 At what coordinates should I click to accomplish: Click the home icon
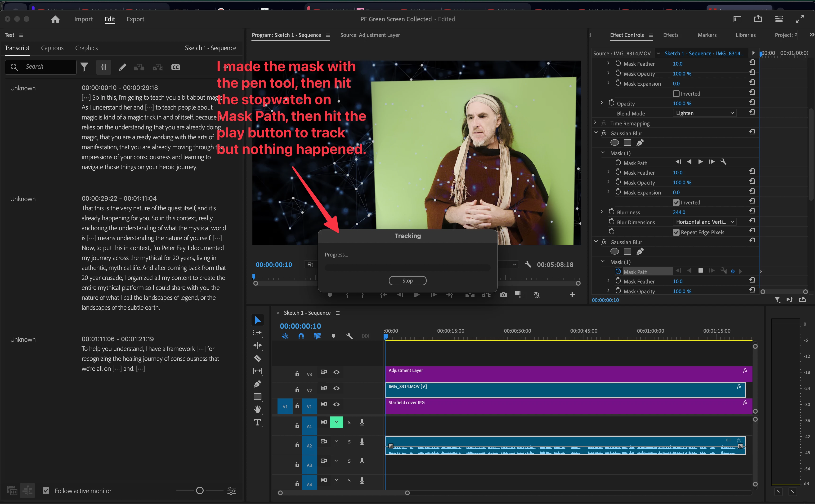pyautogui.click(x=55, y=19)
